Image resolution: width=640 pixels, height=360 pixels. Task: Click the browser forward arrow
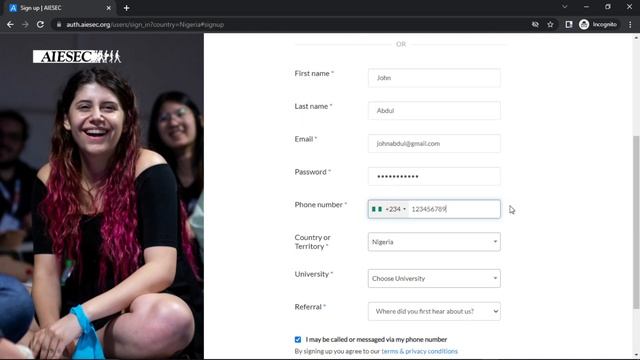25,24
